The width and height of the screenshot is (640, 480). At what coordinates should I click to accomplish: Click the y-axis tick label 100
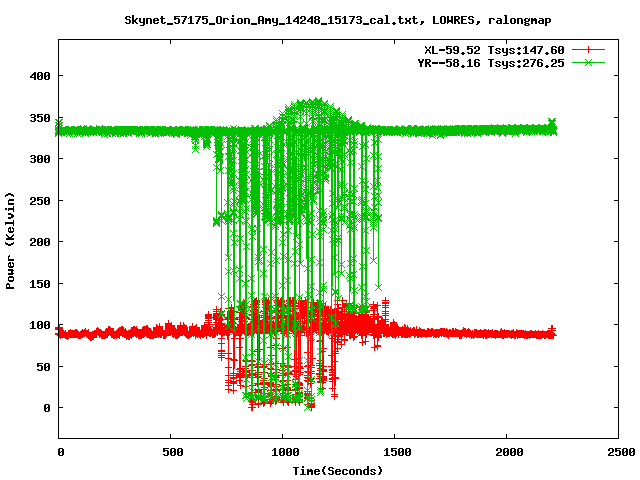click(x=40, y=325)
